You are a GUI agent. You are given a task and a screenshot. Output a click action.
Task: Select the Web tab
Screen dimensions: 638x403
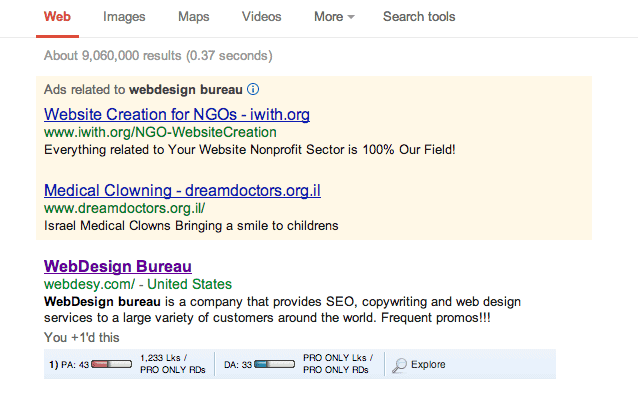point(58,17)
